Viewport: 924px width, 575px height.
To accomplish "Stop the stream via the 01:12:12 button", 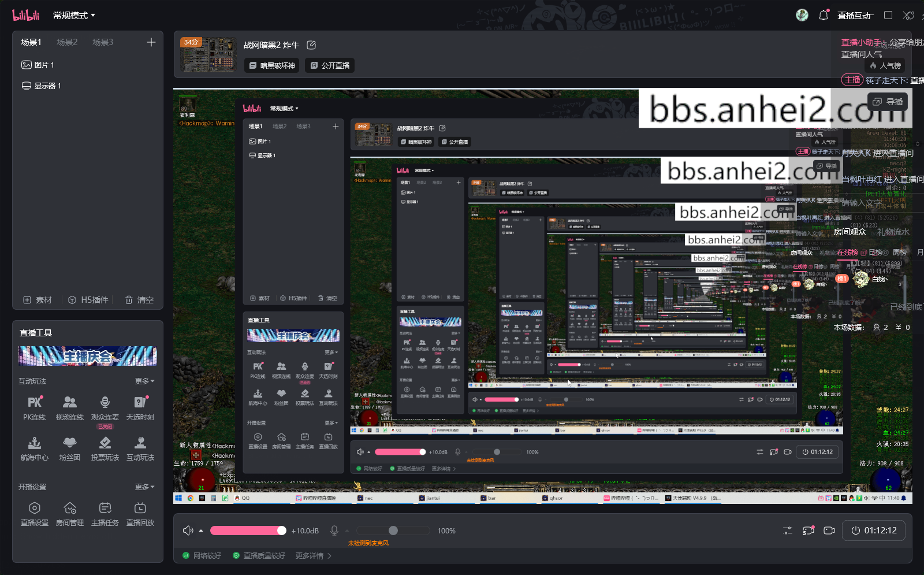I will click(x=874, y=531).
